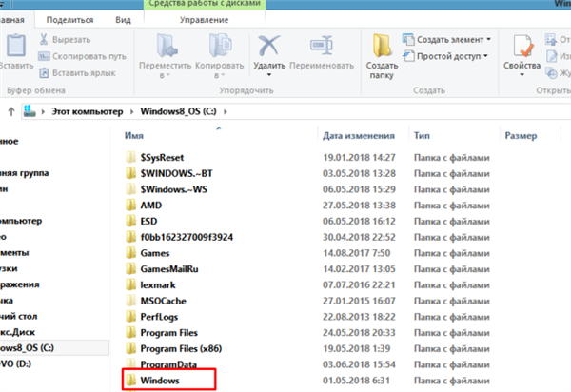571x392 pixels.
Task: Click the Delete (Удалить) X icon
Action: click(x=268, y=46)
